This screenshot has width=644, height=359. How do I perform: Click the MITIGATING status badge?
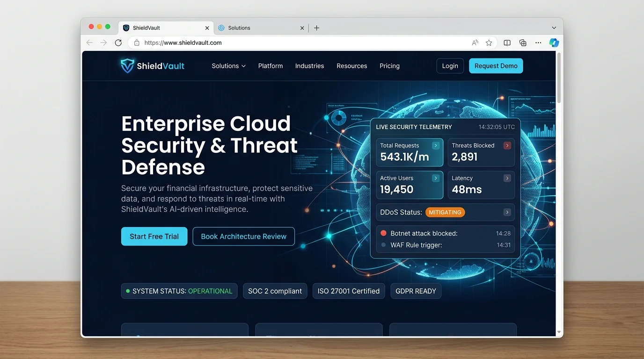pos(445,212)
